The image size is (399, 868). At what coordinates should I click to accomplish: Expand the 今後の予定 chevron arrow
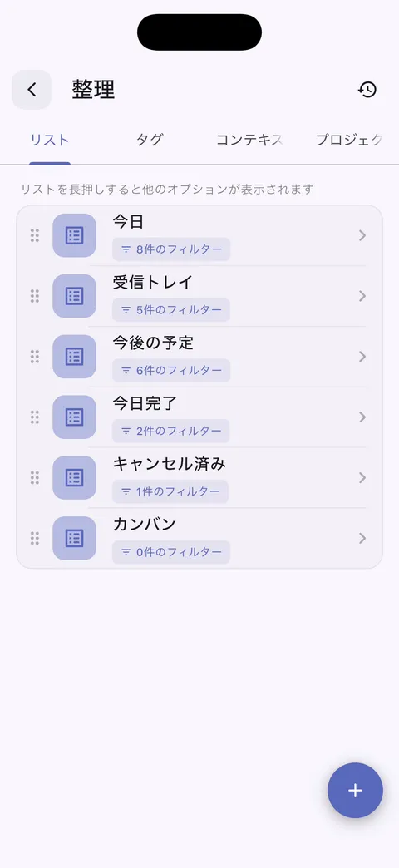[x=362, y=357]
